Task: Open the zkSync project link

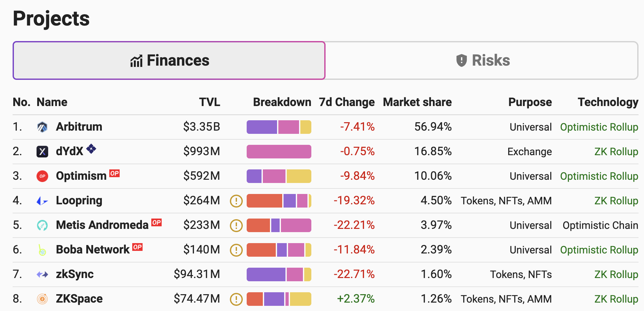Action: click(x=75, y=274)
